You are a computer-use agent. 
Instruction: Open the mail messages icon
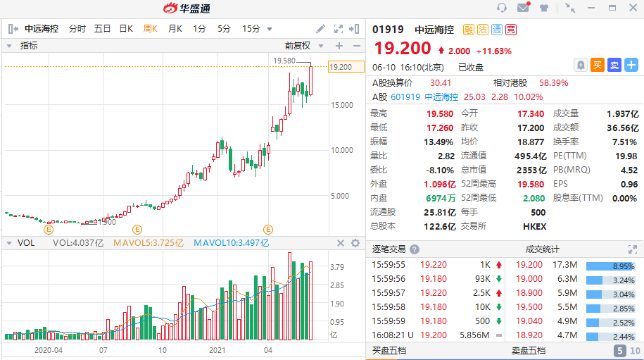click(x=523, y=7)
